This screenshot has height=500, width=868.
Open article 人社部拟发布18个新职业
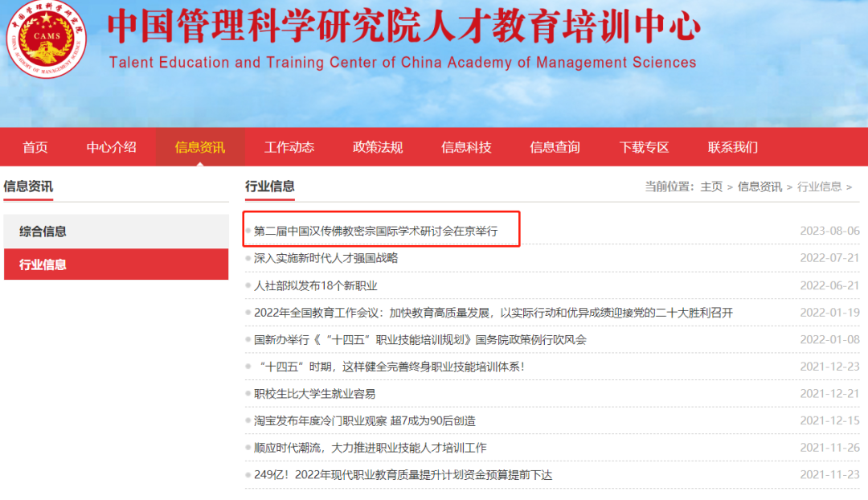316,285
